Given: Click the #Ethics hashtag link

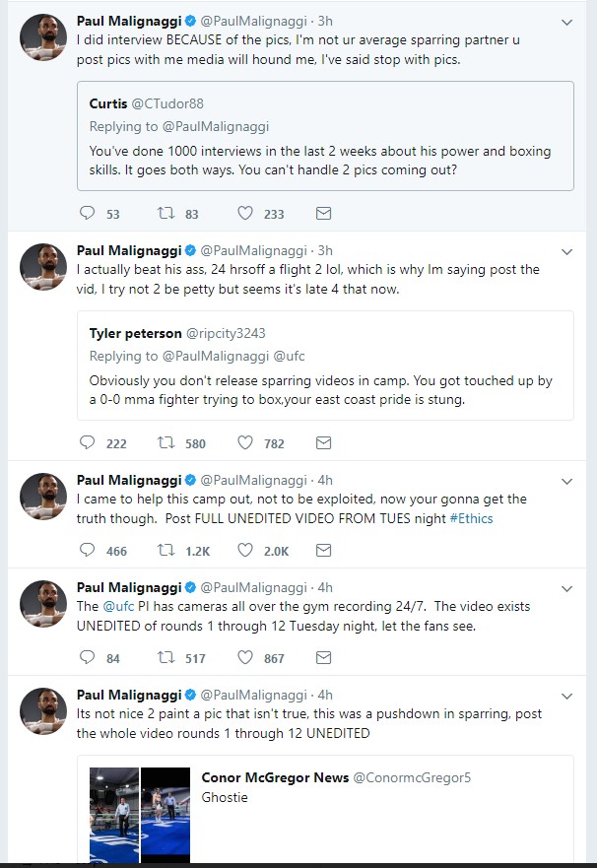Looking at the screenshot, I should [472, 518].
